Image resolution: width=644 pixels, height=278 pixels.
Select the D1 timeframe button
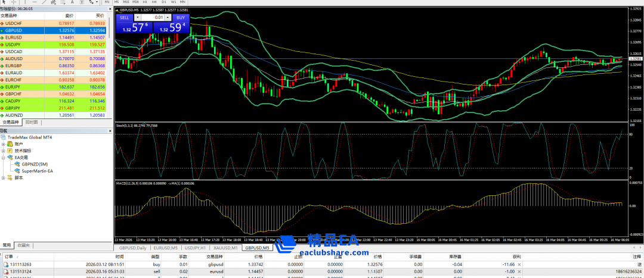(164, 2)
